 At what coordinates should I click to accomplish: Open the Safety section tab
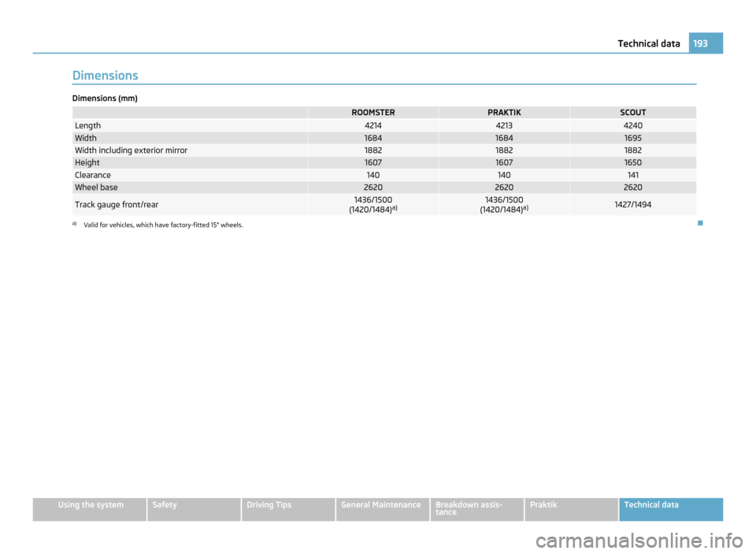click(194, 509)
